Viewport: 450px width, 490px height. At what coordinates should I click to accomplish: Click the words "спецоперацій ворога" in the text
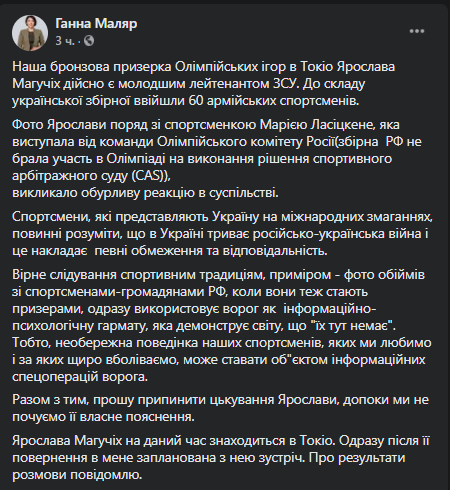[80, 377]
